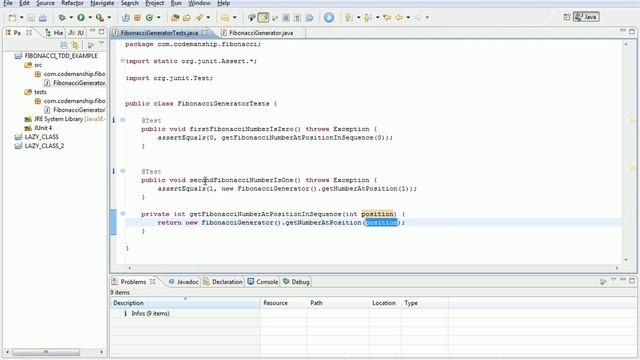
Task: Click the round blue toolbar button
Action: pyautogui.click(x=329, y=18)
